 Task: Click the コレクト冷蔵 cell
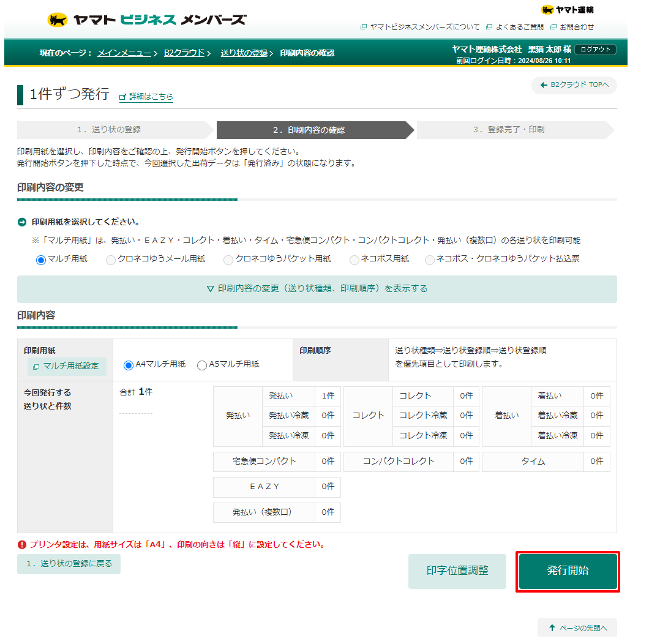[x=423, y=416]
